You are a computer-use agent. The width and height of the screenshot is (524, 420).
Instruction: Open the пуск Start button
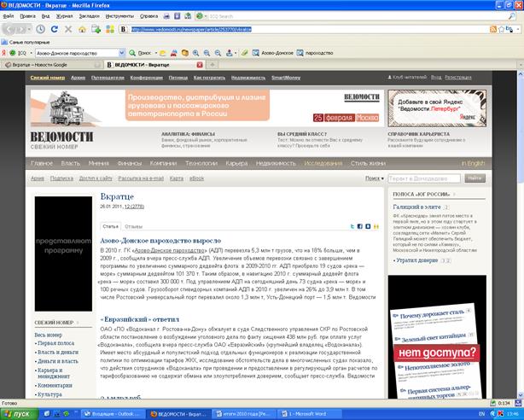[x=18, y=414]
